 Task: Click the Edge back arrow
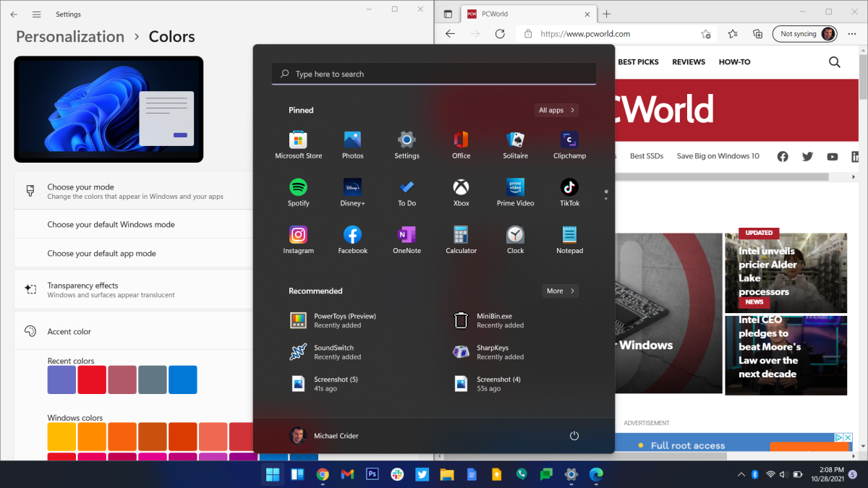click(450, 34)
